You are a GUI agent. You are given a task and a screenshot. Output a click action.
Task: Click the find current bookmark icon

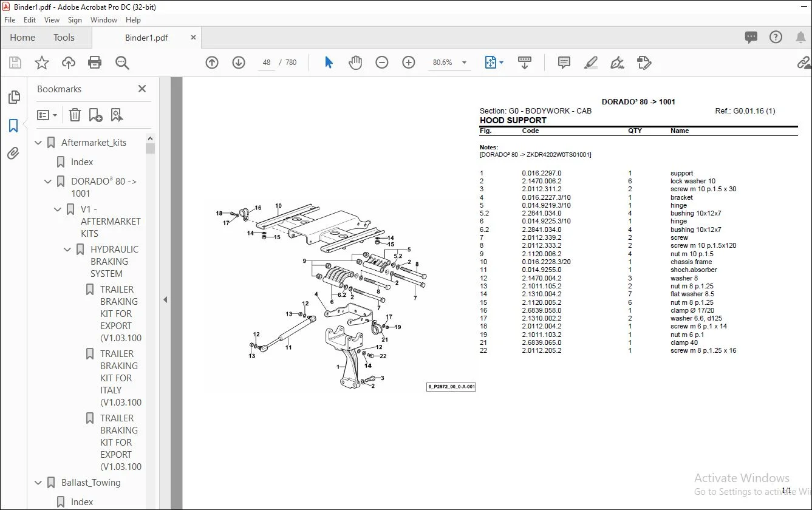pyautogui.click(x=117, y=115)
